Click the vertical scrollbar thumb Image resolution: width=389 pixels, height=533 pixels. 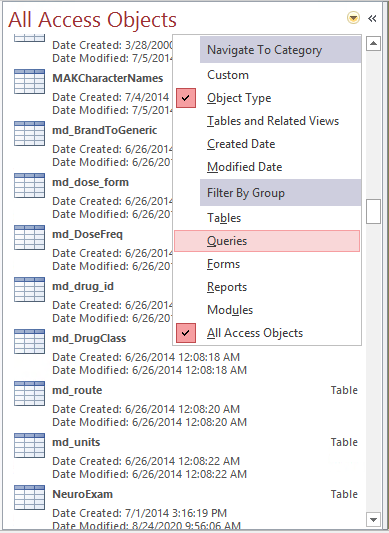click(373, 211)
